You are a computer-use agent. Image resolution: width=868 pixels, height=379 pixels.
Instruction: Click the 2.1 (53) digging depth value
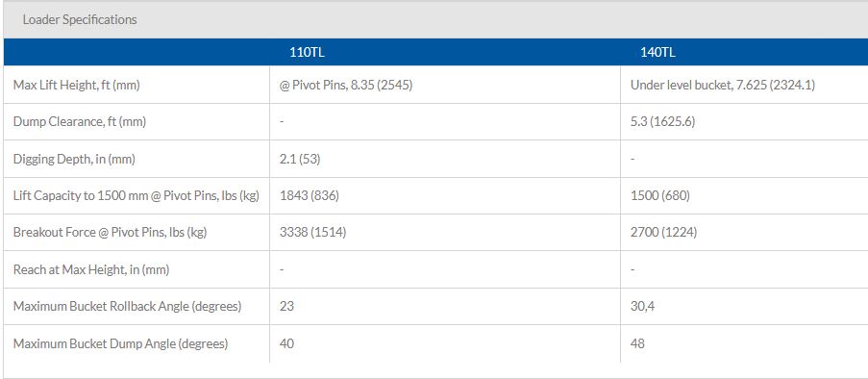(x=300, y=159)
